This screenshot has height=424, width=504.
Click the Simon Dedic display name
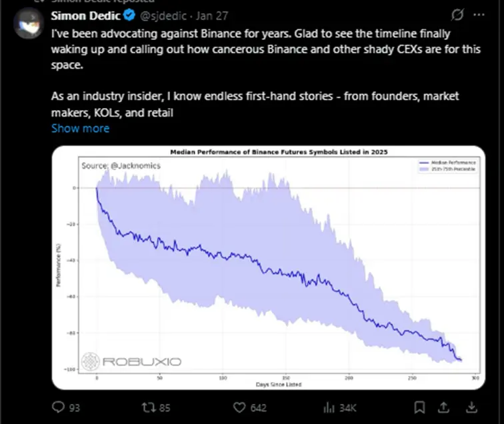coord(85,16)
